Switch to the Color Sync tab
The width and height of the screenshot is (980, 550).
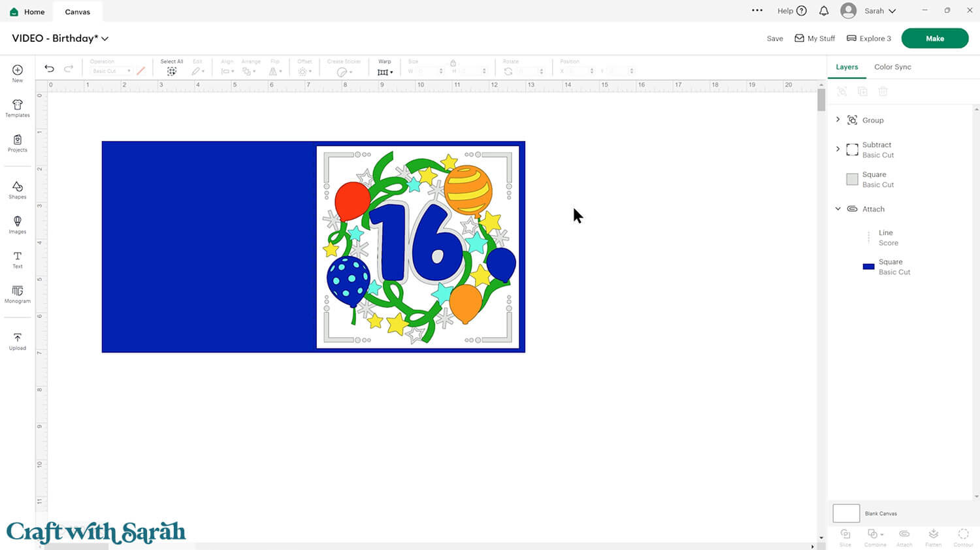(x=892, y=67)
